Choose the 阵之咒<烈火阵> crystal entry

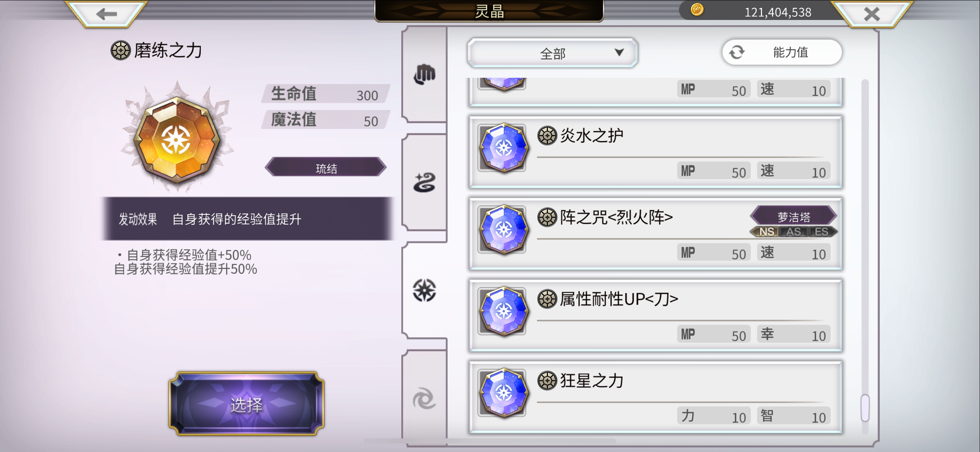tap(655, 233)
